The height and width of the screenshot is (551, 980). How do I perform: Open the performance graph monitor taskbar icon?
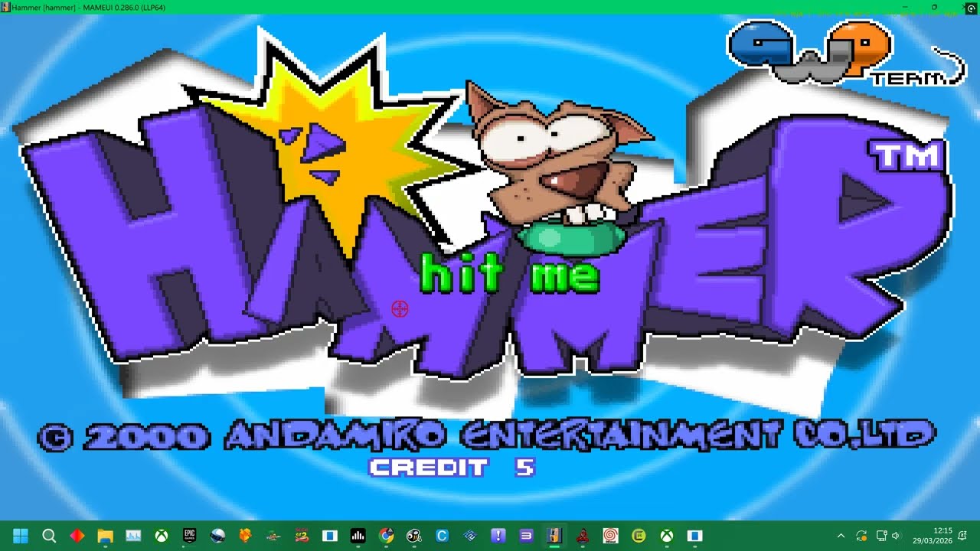(x=133, y=536)
